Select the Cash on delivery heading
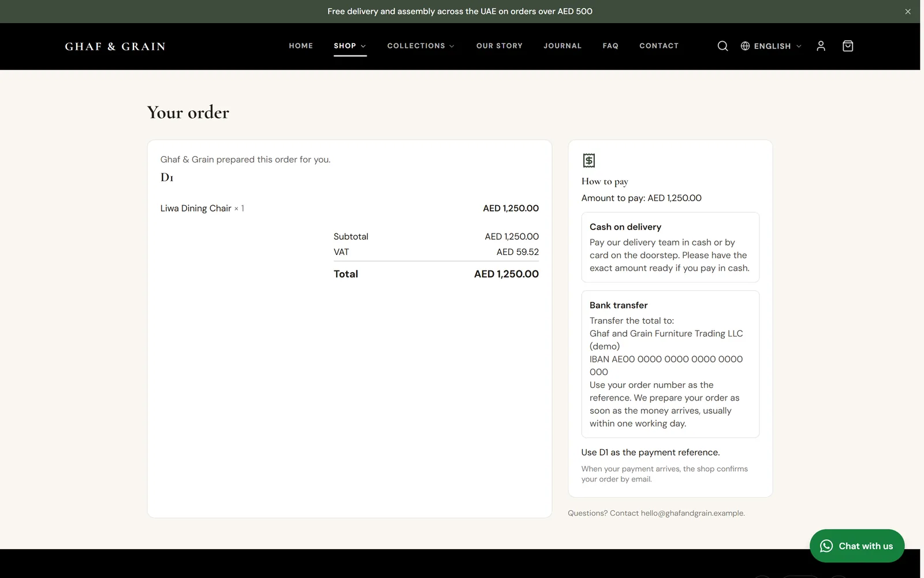The height and width of the screenshot is (578, 924). point(625,227)
